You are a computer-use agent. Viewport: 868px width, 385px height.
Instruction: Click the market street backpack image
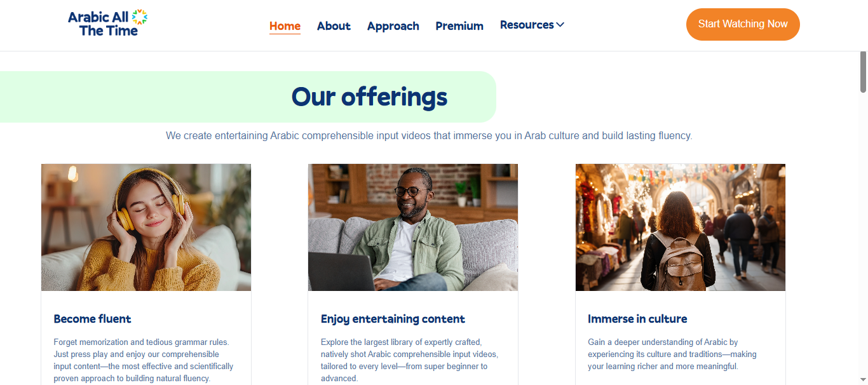pyautogui.click(x=680, y=227)
